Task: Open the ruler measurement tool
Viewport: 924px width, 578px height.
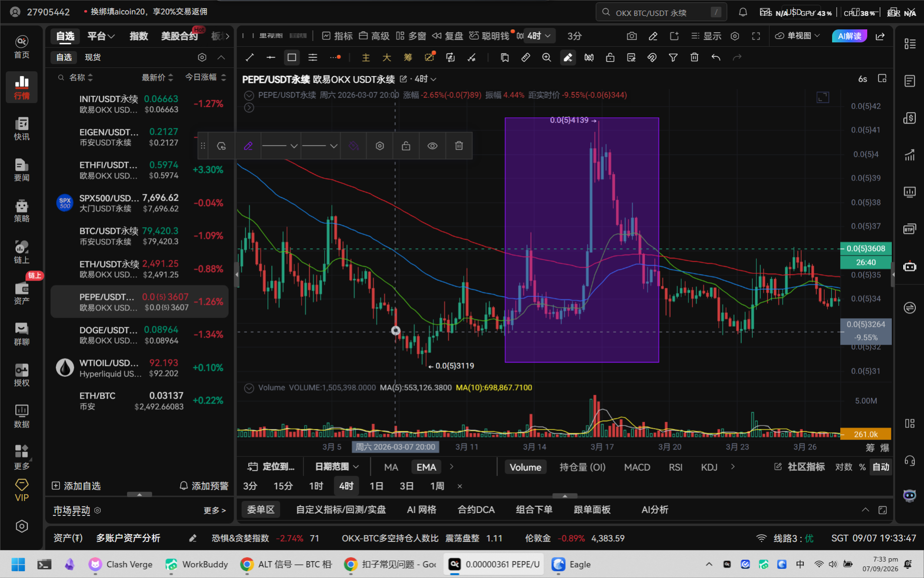Action: (x=526, y=58)
